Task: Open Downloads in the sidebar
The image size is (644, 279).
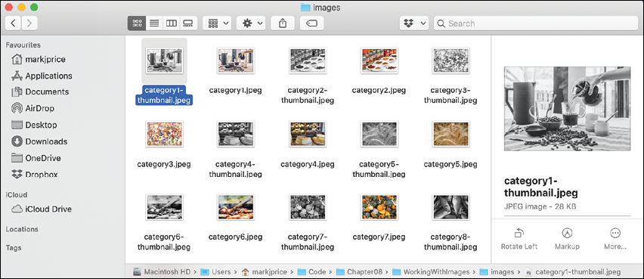Action: 39,141
